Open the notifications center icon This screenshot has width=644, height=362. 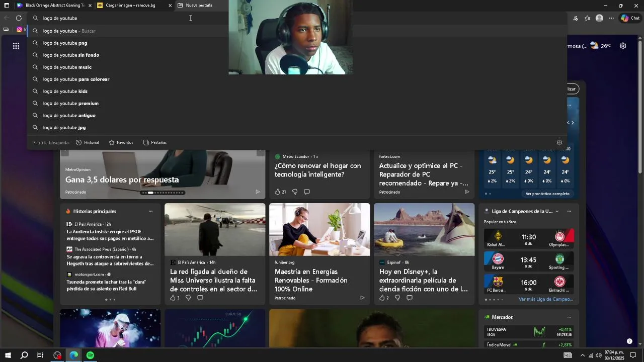click(633, 355)
